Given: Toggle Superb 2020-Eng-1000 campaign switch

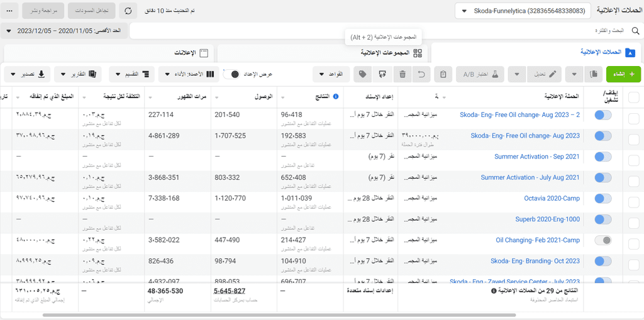Looking at the screenshot, I should [x=603, y=219].
